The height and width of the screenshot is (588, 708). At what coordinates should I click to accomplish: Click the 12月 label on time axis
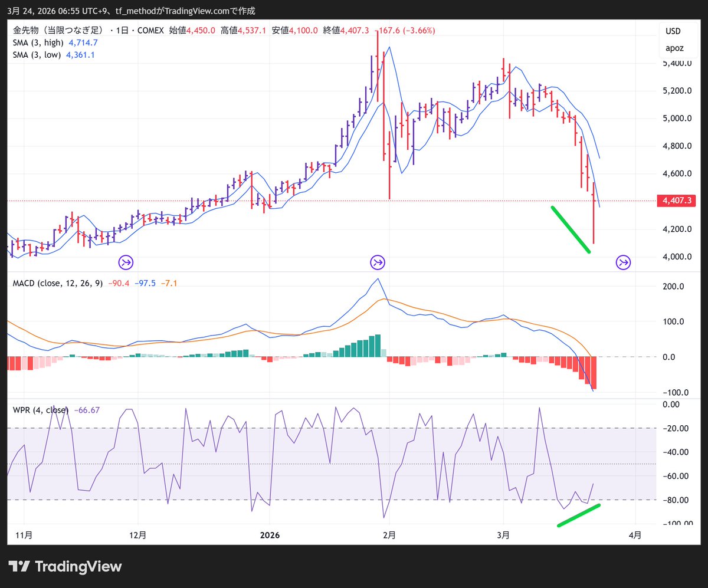coord(138,536)
